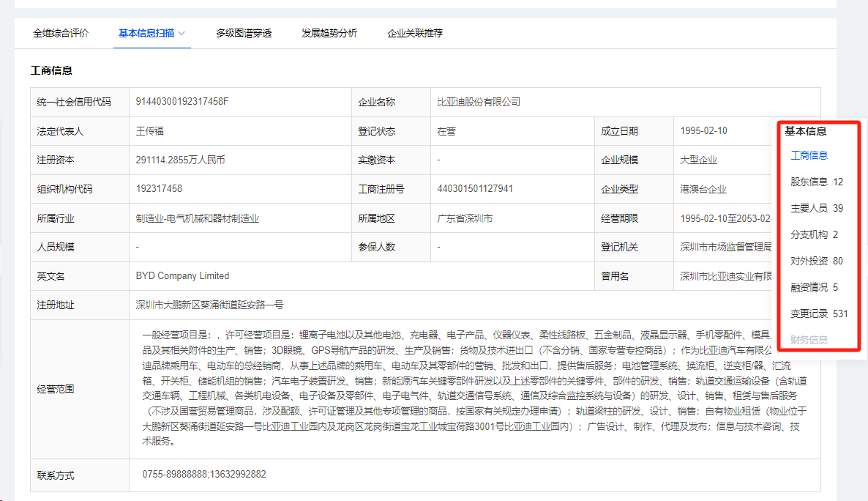View the 分支机构 section (2)
Screen dimensions: 868x501
[814, 234]
